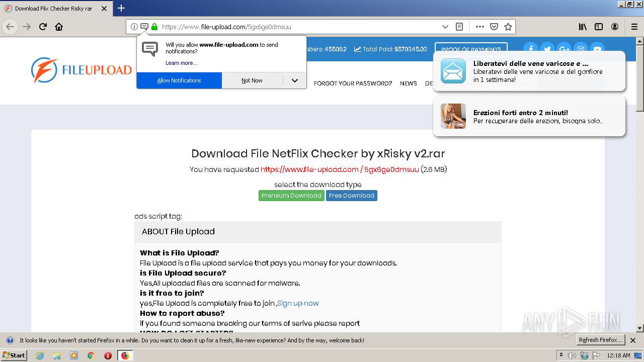The height and width of the screenshot is (362, 644).
Task: Open the Firefox hamburger menu
Action: (x=634, y=27)
